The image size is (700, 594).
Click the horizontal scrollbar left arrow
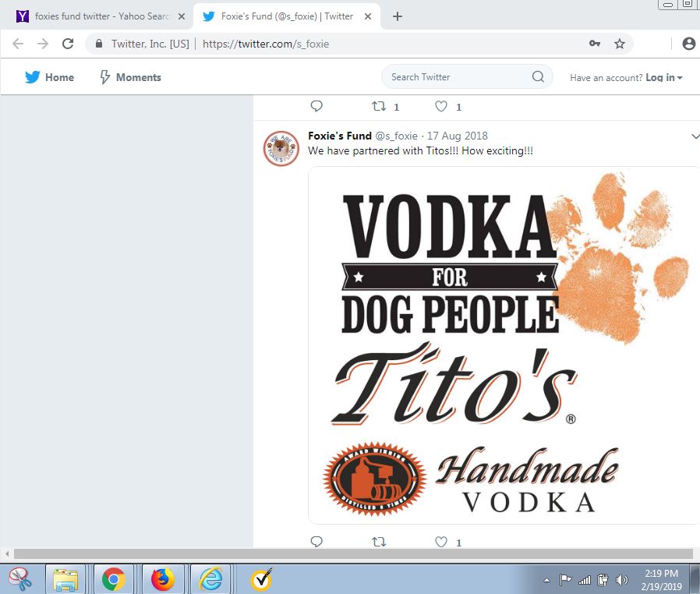coord(7,553)
